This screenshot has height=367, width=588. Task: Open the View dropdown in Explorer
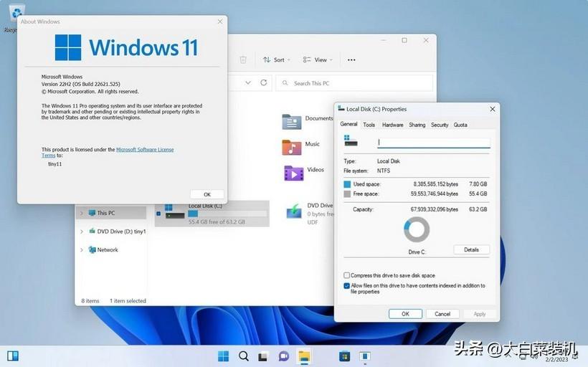(318, 59)
